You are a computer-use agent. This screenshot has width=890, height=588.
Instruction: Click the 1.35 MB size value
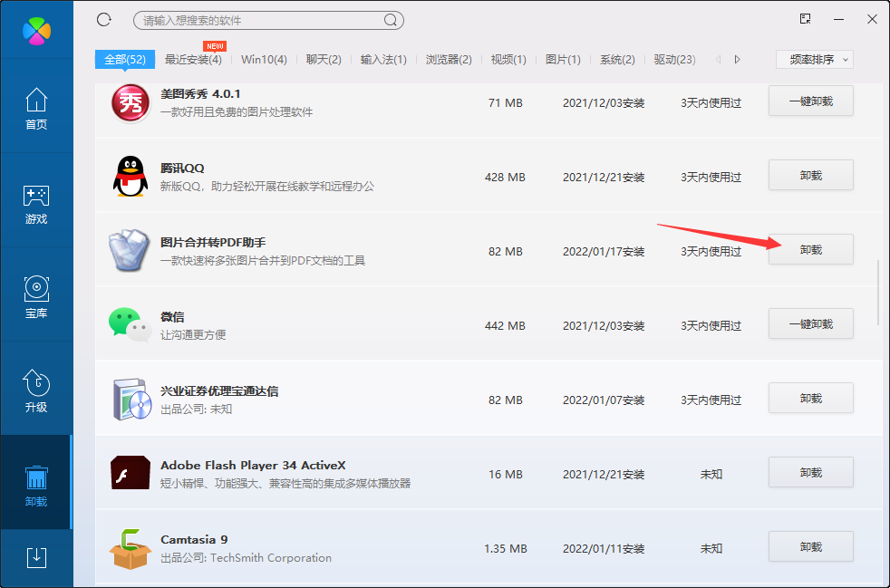(505, 549)
